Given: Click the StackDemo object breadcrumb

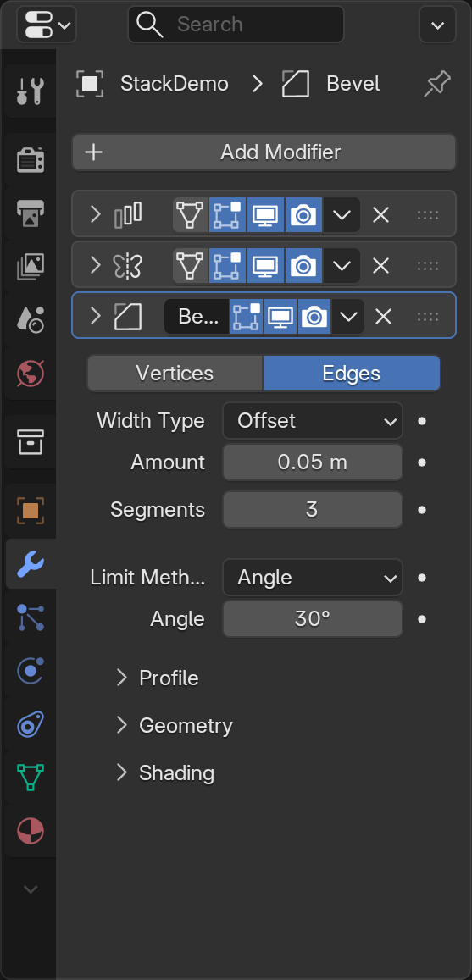Looking at the screenshot, I should pos(175,84).
